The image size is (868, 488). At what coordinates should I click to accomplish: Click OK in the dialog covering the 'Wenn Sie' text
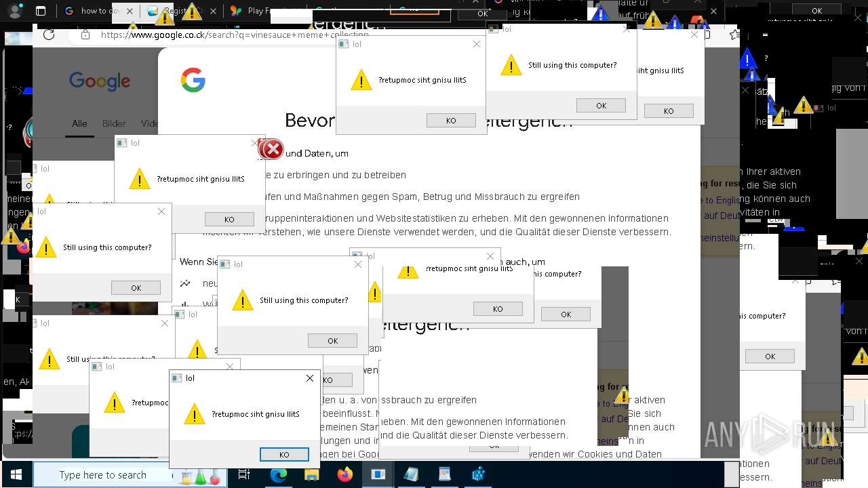coord(332,340)
